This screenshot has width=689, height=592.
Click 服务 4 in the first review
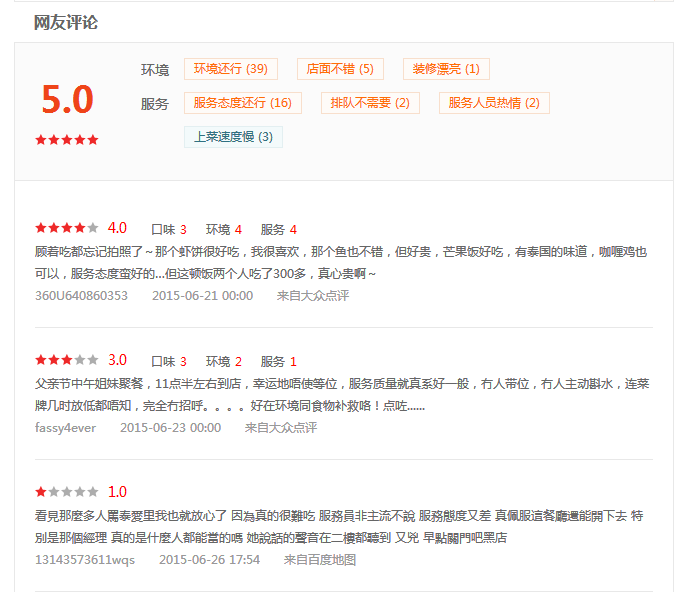(279, 229)
